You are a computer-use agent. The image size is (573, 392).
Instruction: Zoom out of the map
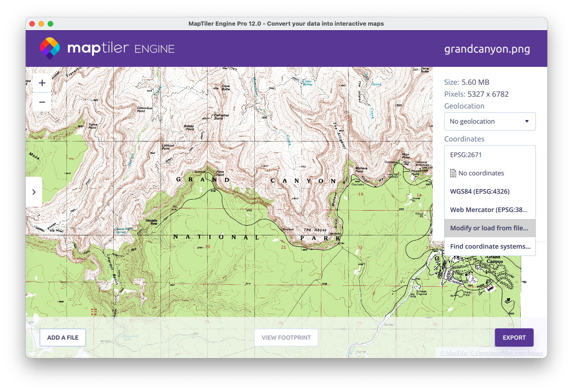coord(42,102)
